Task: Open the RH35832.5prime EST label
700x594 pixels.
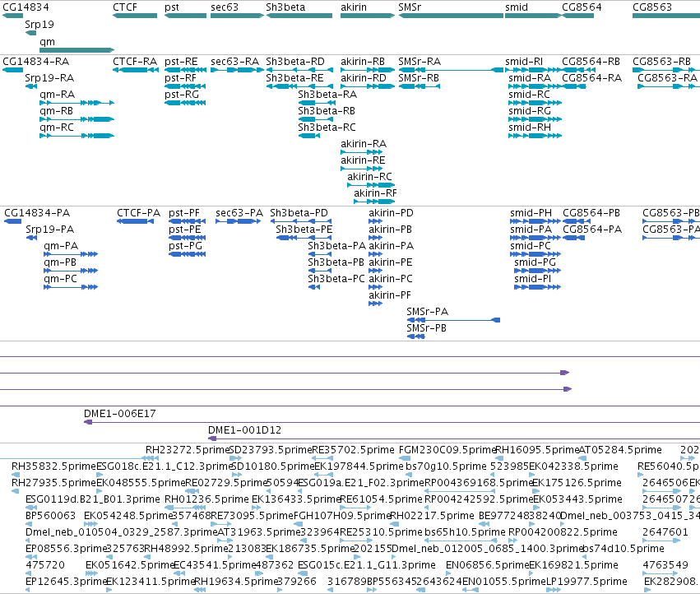Action: click(x=54, y=466)
